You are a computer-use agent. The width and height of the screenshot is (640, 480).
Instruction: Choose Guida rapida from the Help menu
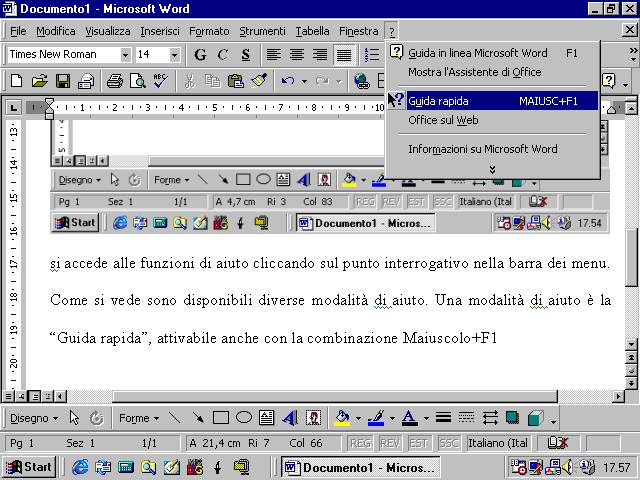pyautogui.click(x=492, y=101)
